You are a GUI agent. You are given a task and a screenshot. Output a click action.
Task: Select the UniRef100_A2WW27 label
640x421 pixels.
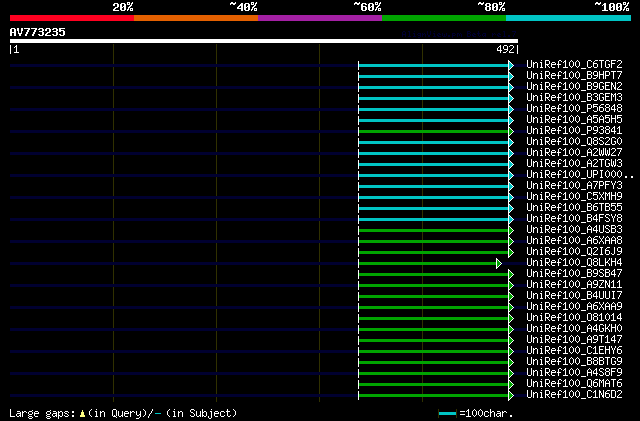click(x=574, y=153)
